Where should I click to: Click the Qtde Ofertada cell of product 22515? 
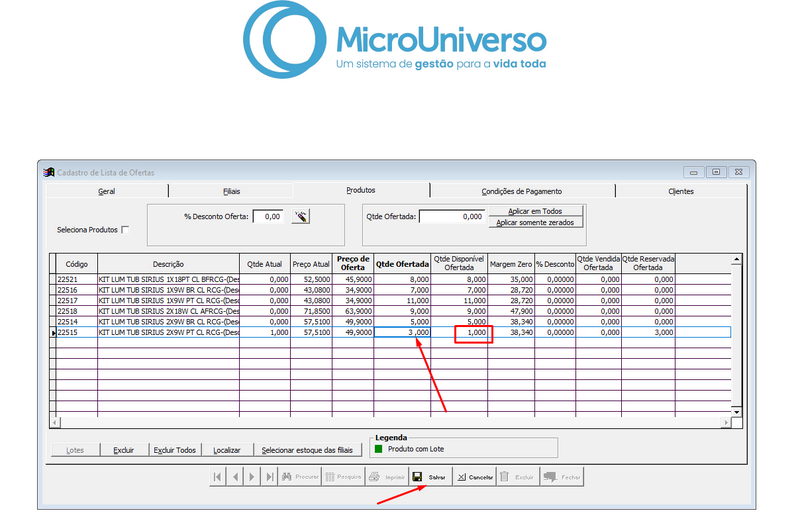tap(402, 332)
